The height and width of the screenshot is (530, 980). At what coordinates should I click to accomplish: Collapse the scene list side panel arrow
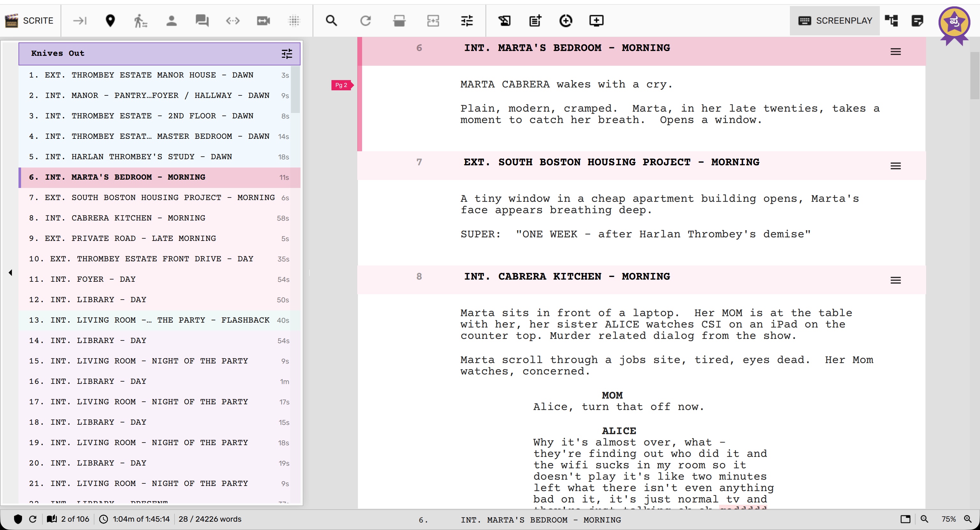coord(10,272)
